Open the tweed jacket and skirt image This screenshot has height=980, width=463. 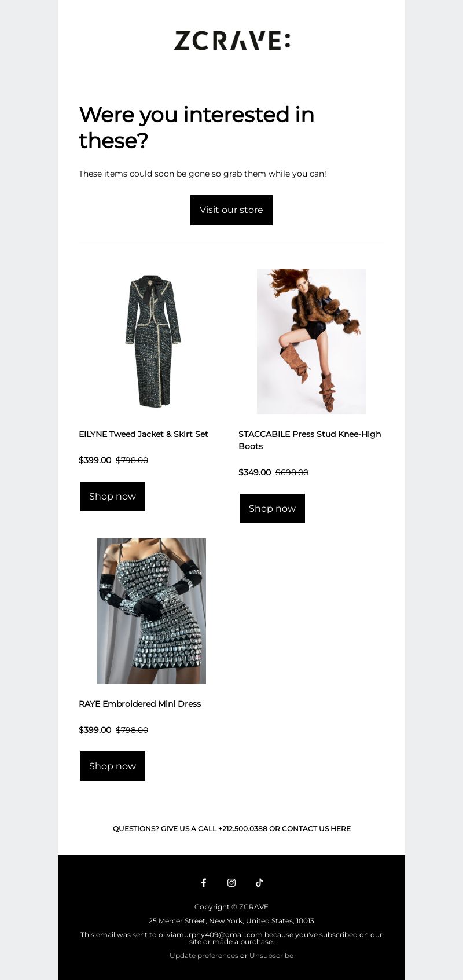[x=152, y=342]
